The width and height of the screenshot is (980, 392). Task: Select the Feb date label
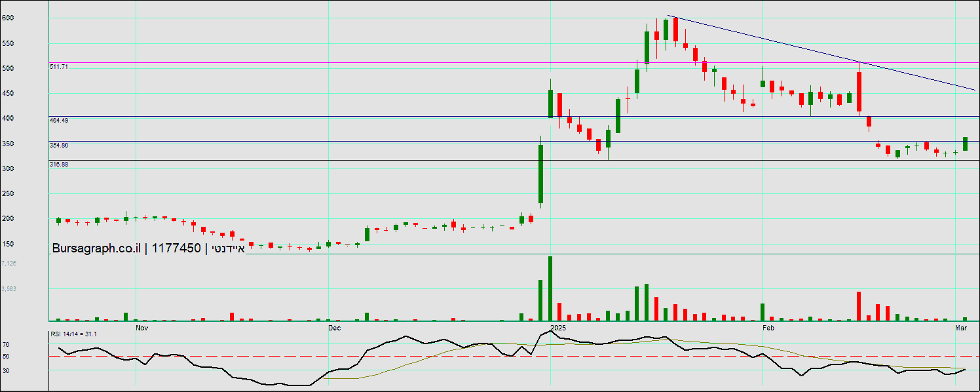coord(769,326)
